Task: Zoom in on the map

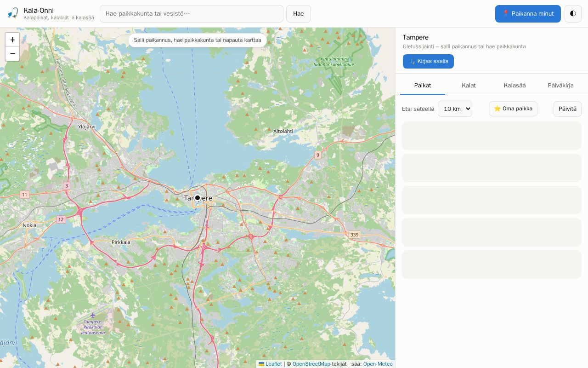Action: click(12, 40)
